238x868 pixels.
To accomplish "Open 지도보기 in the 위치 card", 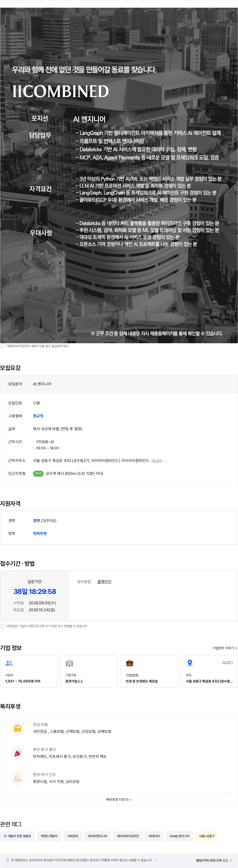I will pyautogui.click(x=227, y=662).
